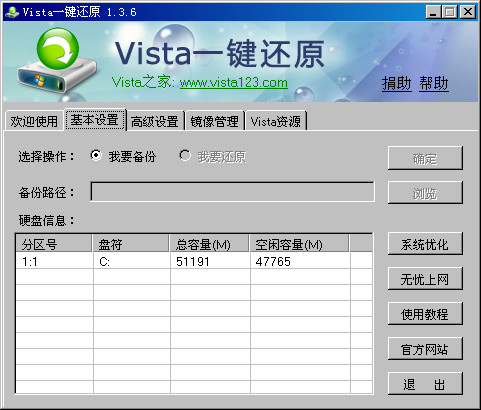Switch to the 基本设置 tab
Viewport: 481px width, 410px height.
pos(95,120)
